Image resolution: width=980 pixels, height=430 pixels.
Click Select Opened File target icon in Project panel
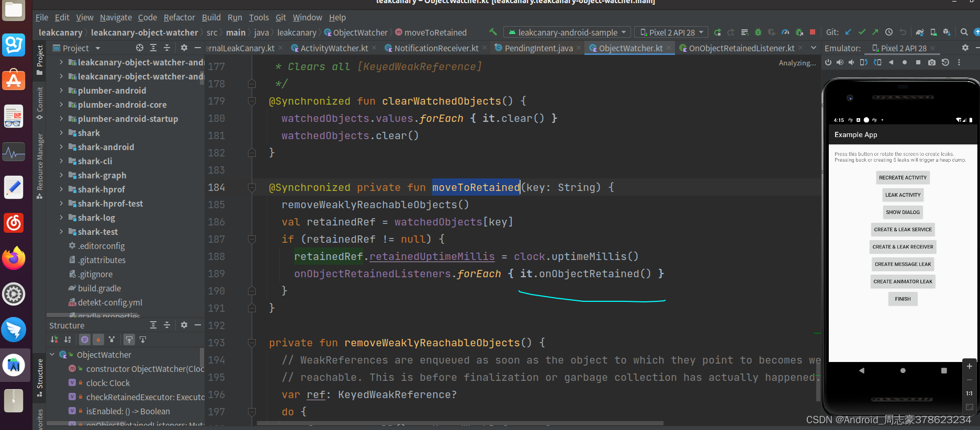tap(140, 48)
